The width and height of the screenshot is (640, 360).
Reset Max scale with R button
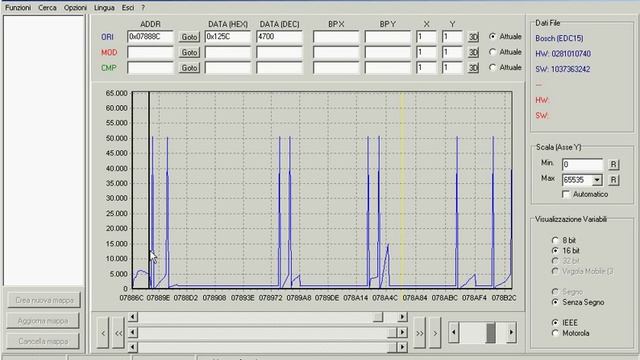coord(613,180)
